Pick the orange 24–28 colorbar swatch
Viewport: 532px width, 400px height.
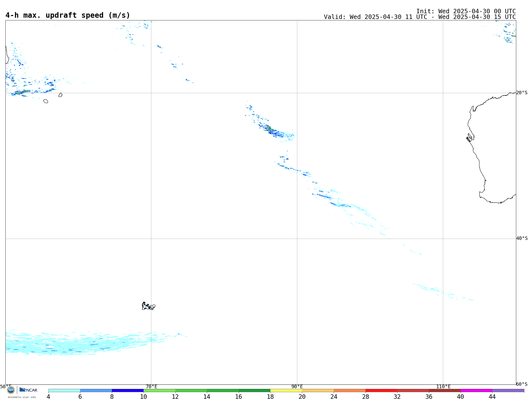(x=350, y=391)
